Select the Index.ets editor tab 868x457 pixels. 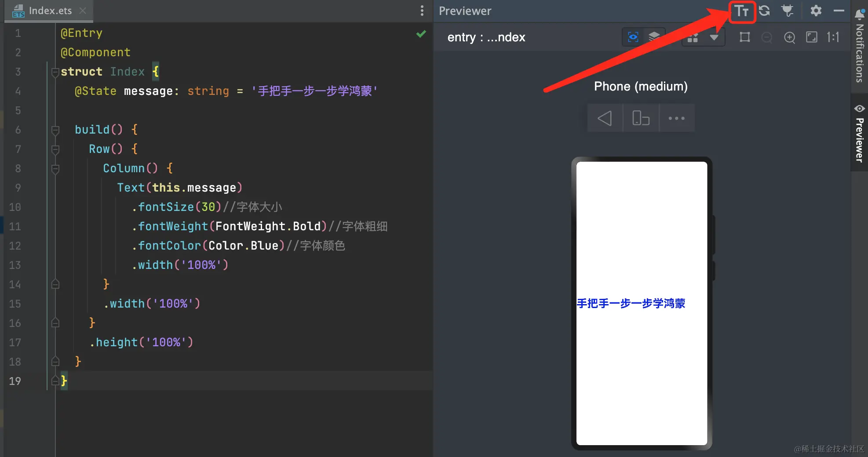[50, 11]
